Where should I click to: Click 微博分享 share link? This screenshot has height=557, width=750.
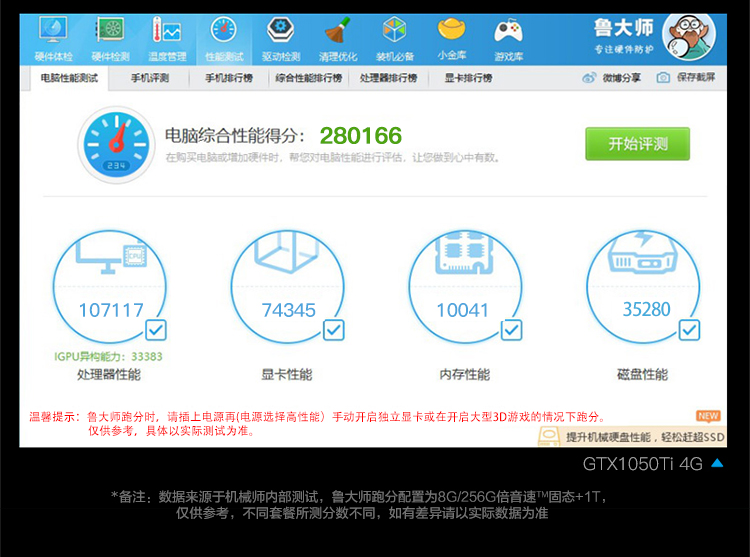(621, 77)
